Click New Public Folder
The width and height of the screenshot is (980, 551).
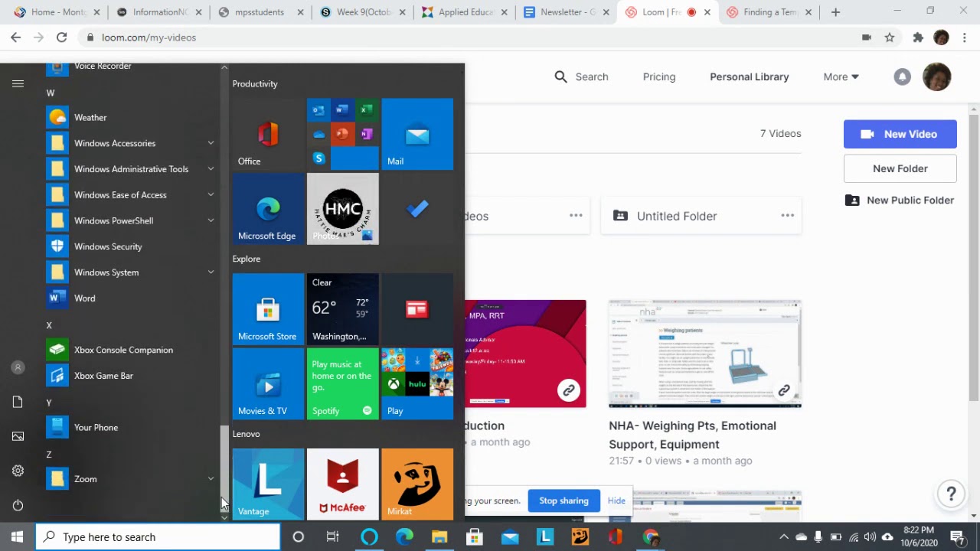[x=900, y=201]
